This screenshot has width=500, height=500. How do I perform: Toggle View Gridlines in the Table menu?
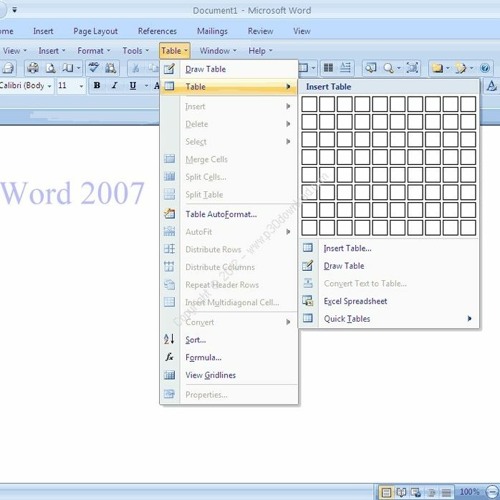(x=229, y=375)
